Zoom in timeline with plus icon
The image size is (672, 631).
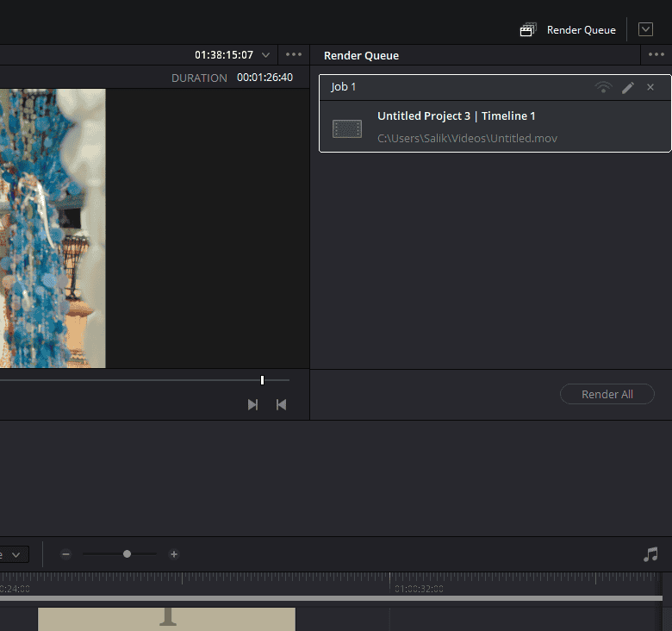point(174,554)
